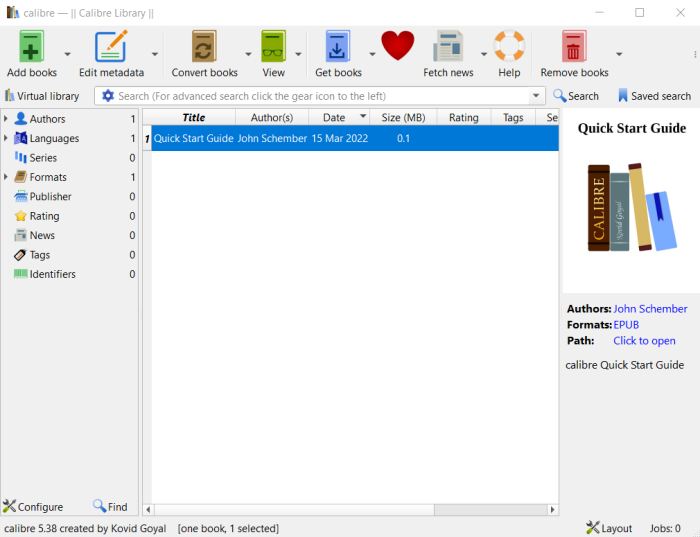Open the Edit metadata dropdown arrow
Image resolution: width=700 pixels, height=537 pixels.
(x=155, y=54)
